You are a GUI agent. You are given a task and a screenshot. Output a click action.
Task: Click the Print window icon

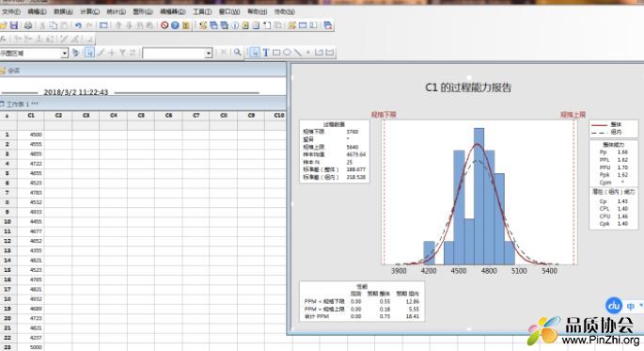pyautogui.click(x=28, y=25)
